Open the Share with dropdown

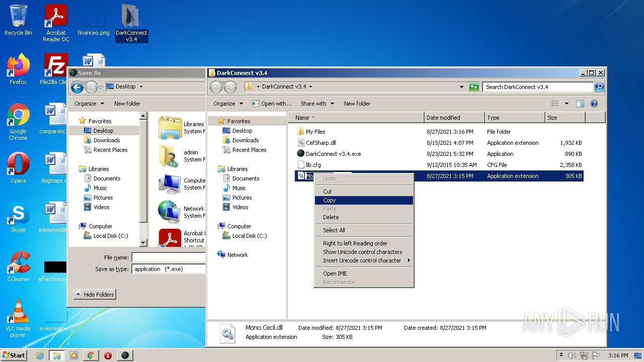point(317,104)
